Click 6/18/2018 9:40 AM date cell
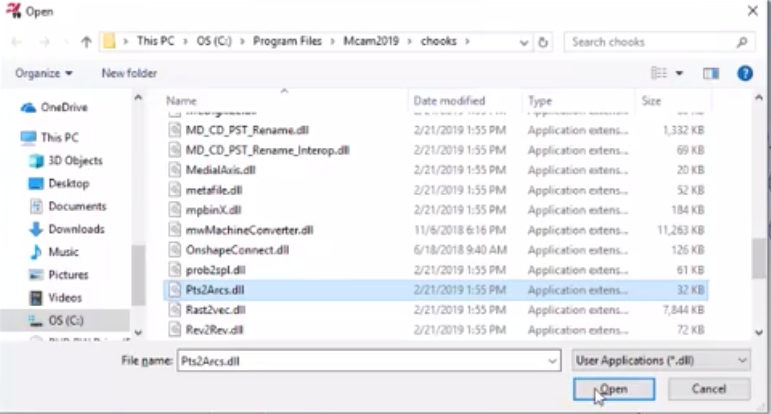771x414 pixels. click(460, 250)
